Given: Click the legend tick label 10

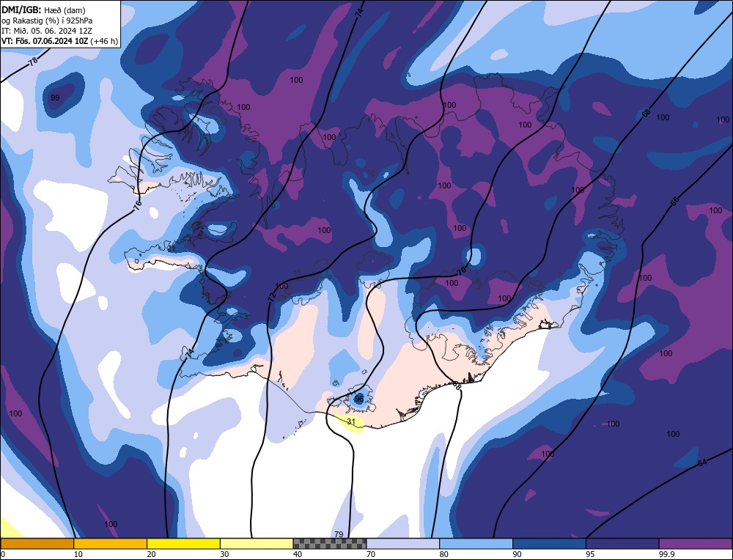Looking at the screenshot, I should coord(78,554).
